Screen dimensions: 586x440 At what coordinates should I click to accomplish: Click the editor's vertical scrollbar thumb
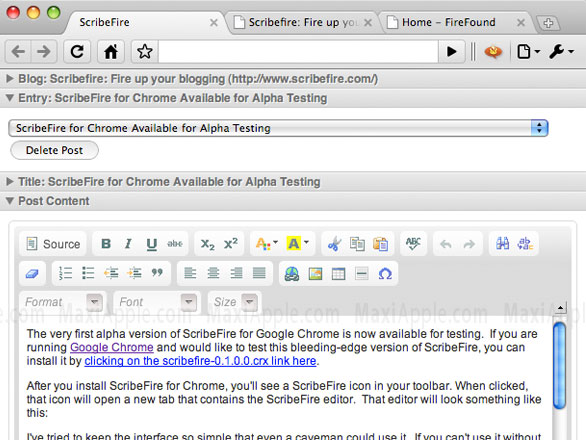559,366
